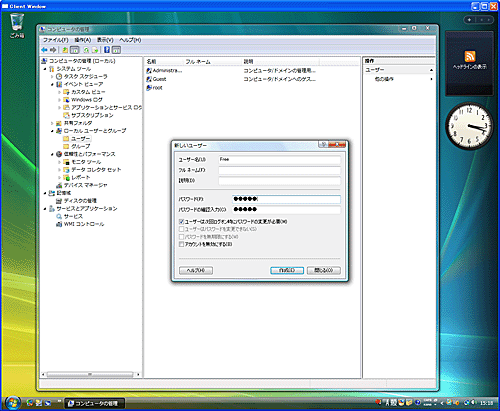The width and height of the screenshot is (500, 411).
Task: Sort by the 名前 column header
Action: tap(165, 62)
